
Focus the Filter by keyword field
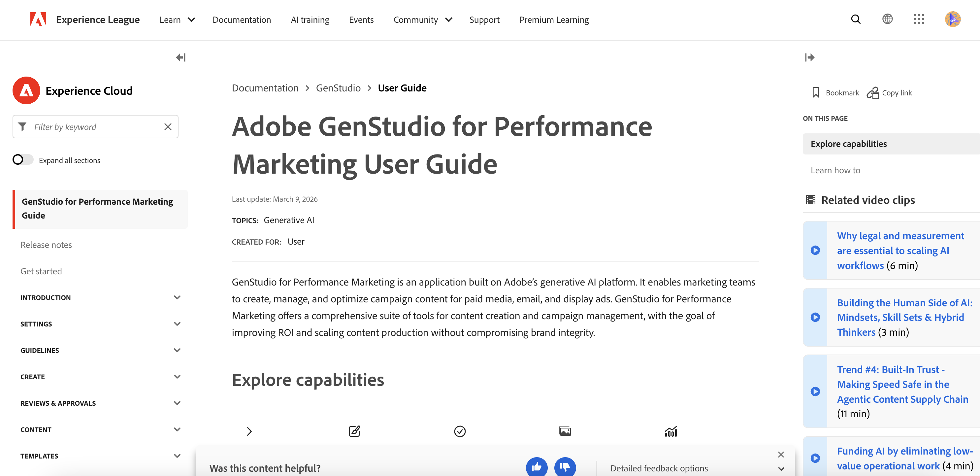(x=95, y=127)
